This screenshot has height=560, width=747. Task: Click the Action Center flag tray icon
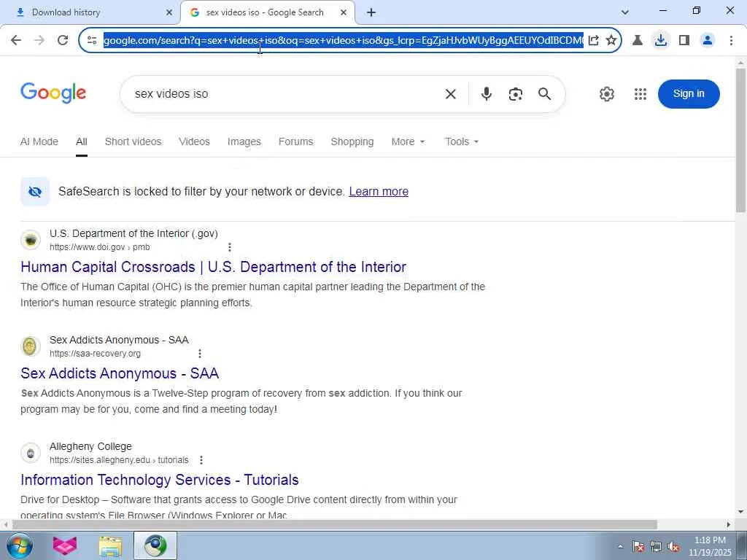(x=638, y=547)
